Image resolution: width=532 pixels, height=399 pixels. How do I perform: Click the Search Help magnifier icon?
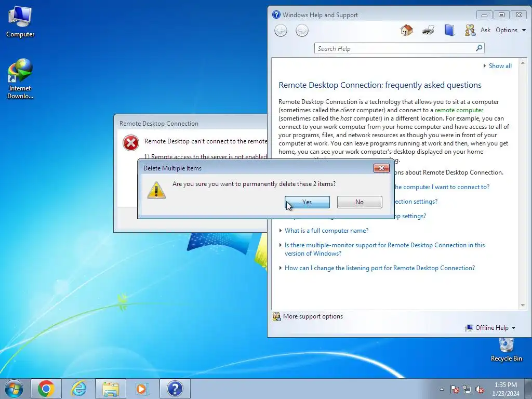(480, 48)
